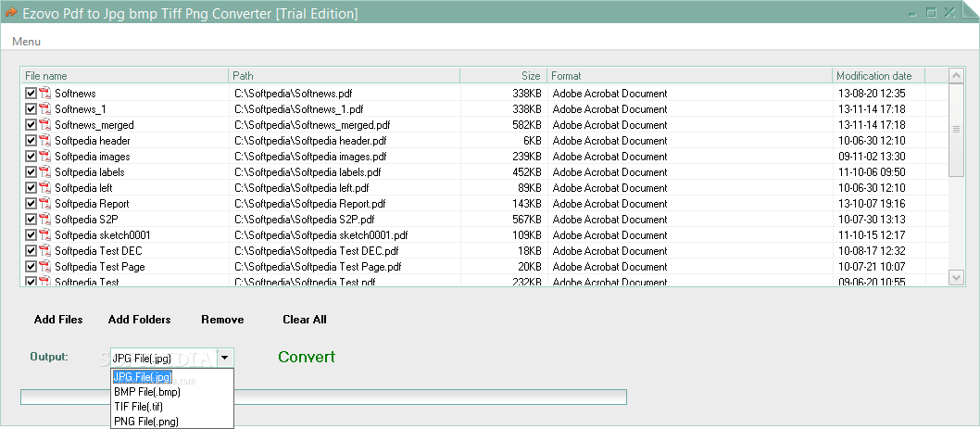This screenshot has width=980, height=429.
Task: Uncheck the Softnews_merged checkbox
Action: click(31, 124)
